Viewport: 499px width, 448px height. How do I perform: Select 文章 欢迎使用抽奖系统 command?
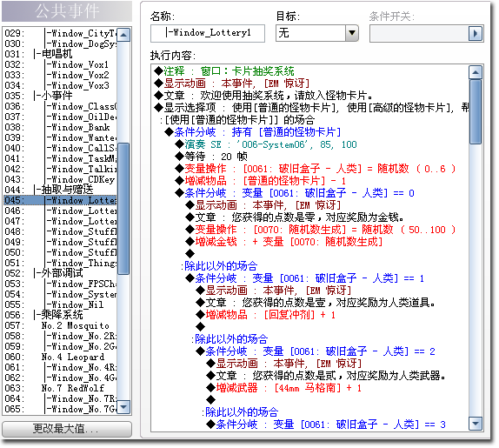tap(263, 96)
